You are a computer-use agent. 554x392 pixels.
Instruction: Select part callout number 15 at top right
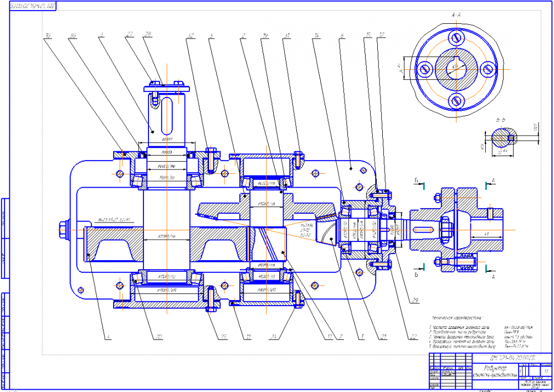[368, 35]
